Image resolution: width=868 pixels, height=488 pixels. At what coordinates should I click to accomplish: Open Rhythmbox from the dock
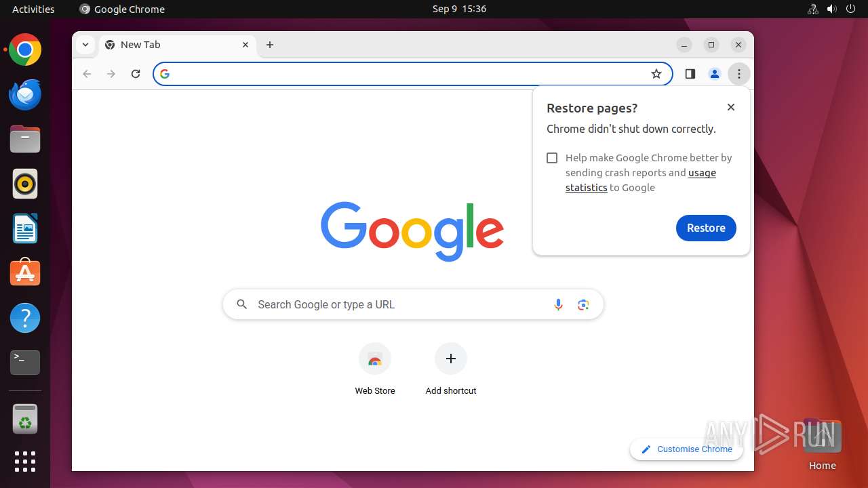click(25, 184)
